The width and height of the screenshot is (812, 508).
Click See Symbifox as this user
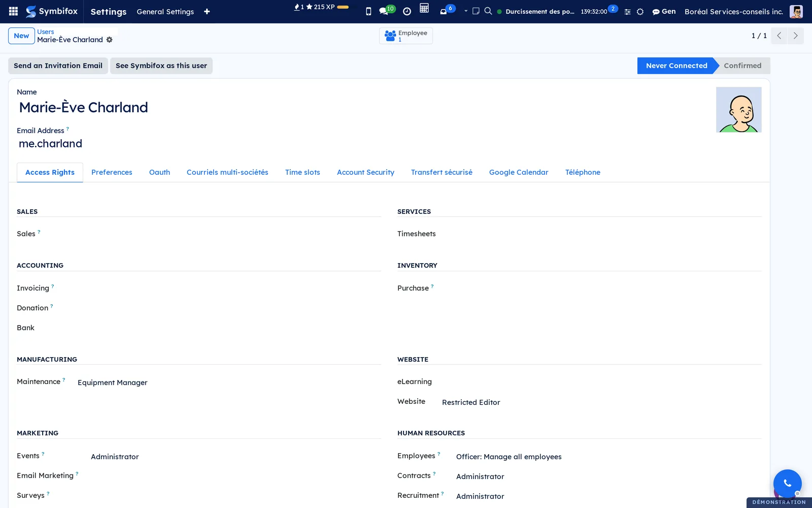tap(161, 66)
